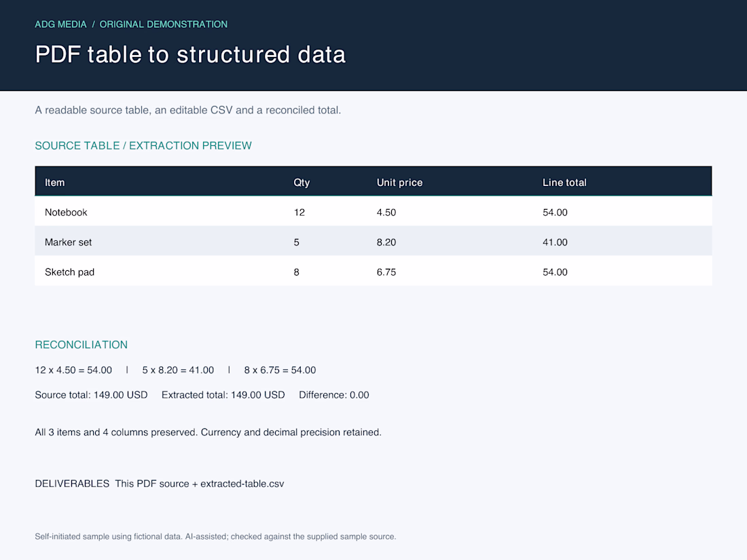Click the 41.00 line total cell
Screen dimensions: 747x560
click(x=555, y=242)
